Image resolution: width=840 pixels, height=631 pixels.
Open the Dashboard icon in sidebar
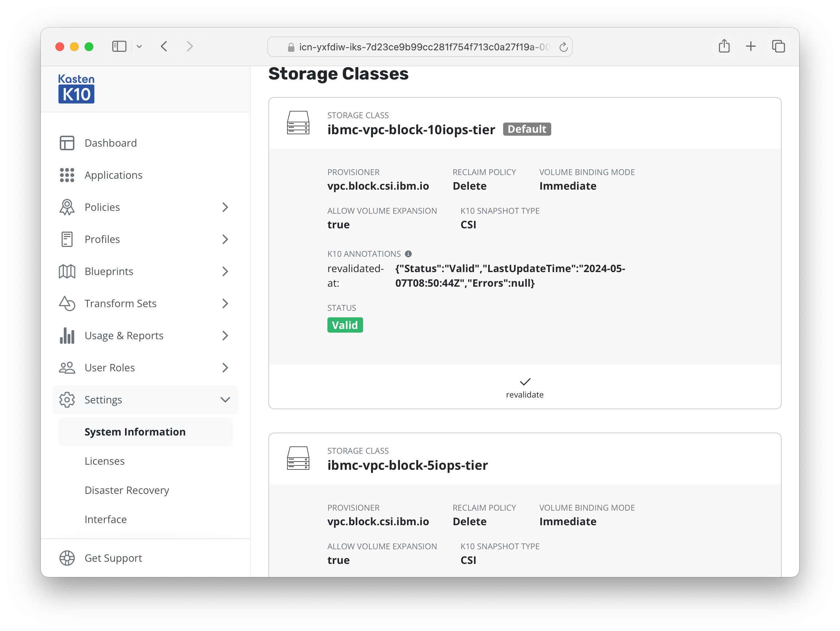[67, 143]
